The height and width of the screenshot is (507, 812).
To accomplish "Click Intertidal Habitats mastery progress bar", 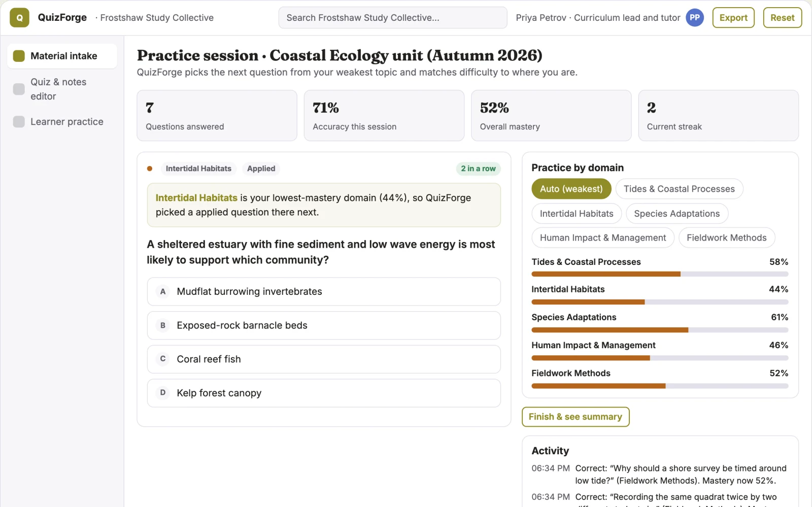I will pos(660,302).
